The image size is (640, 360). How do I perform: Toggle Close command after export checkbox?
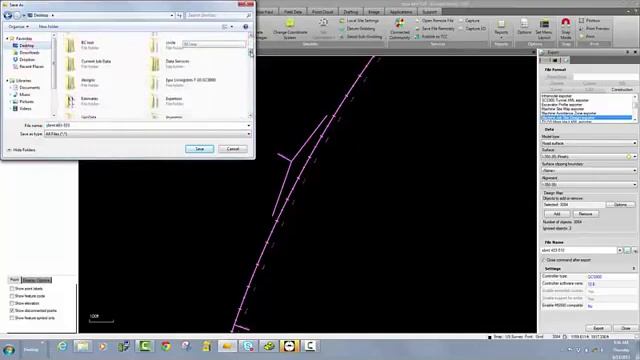coord(544,260)
